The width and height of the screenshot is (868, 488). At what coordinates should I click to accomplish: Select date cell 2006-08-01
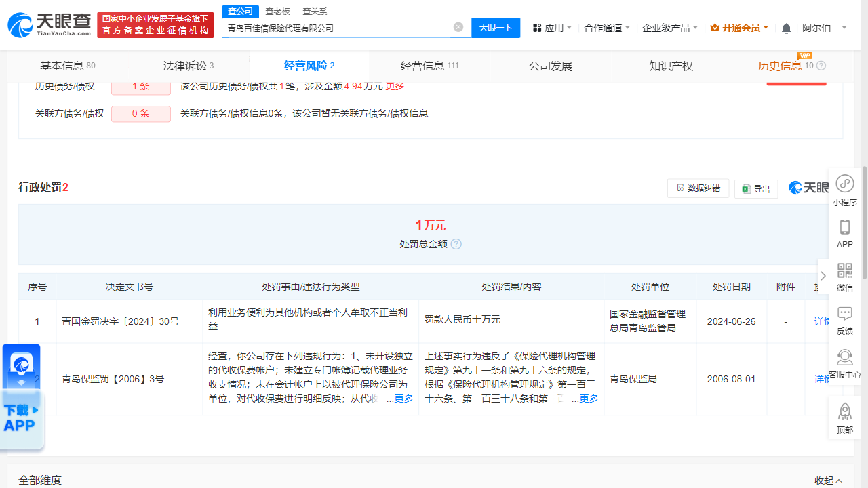point(731,379)
